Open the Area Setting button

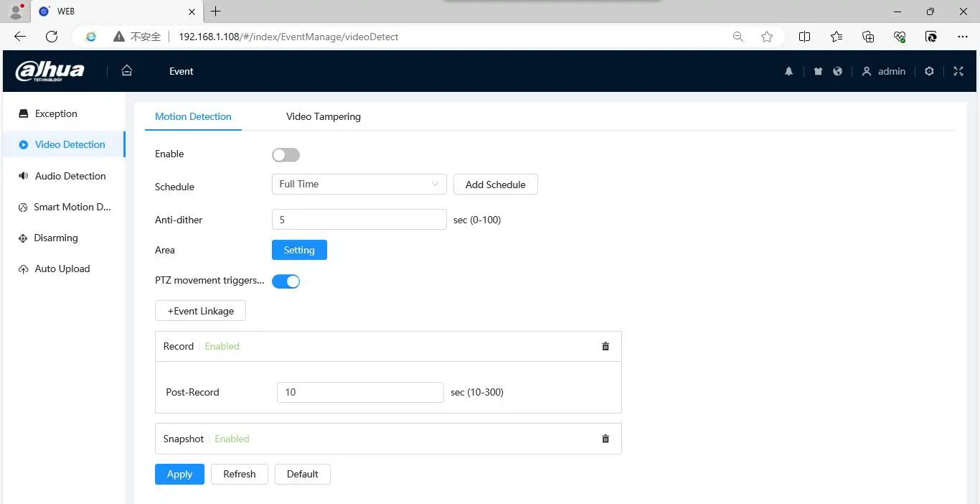click(x=299, y=250)
